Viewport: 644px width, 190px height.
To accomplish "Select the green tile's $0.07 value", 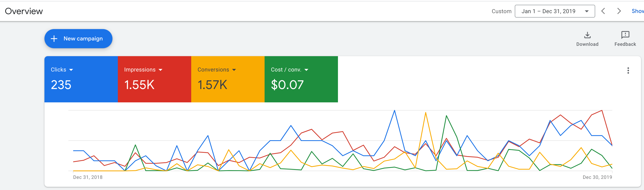I will point(287,85).
